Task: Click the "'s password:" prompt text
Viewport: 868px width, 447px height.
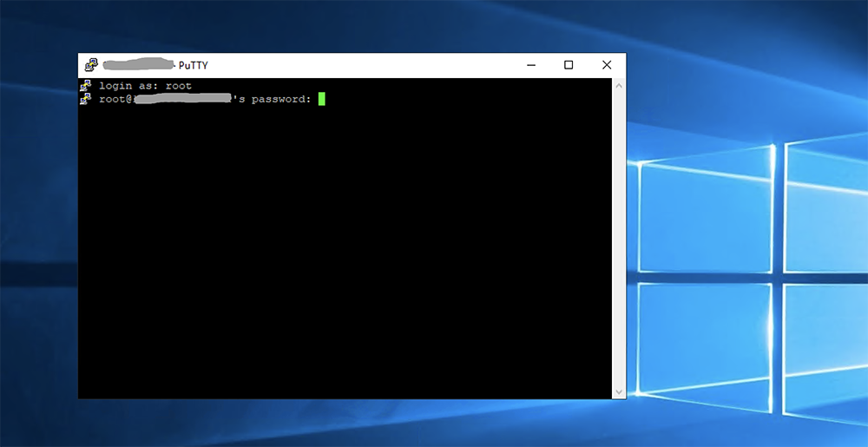Action: [x=272, y=100]
